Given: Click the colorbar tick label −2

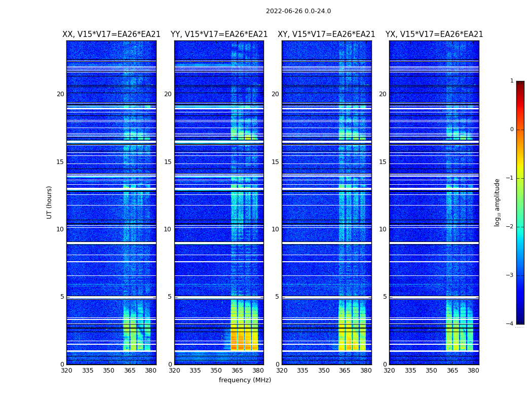Looking at the screenshot, I should pos(510,227).
